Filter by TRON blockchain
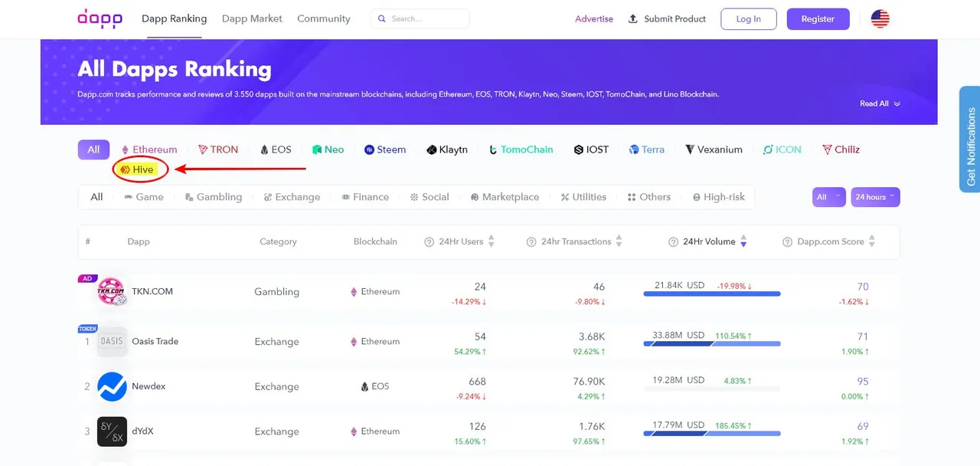 point(218,149)
